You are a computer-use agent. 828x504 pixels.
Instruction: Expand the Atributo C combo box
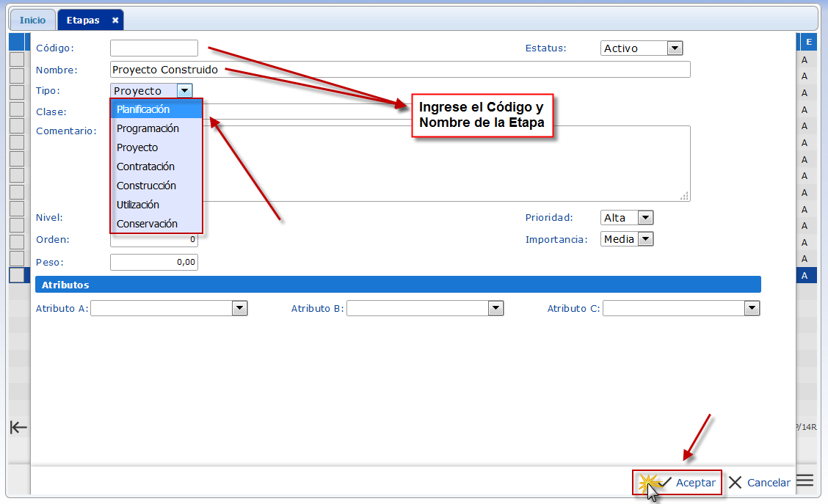[752, 309]
